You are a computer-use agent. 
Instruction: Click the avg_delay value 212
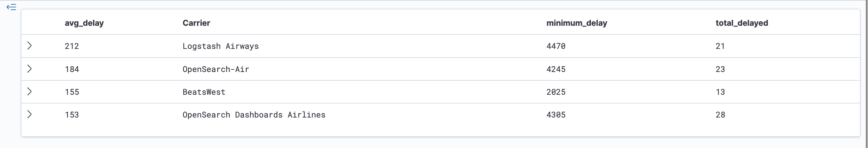(72, 46)
